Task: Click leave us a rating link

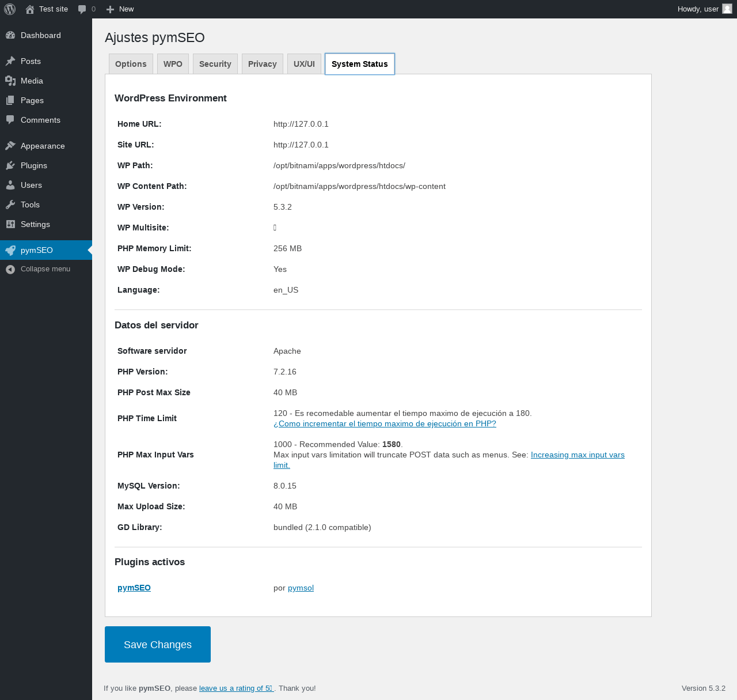Action: (x=237, y=688)
